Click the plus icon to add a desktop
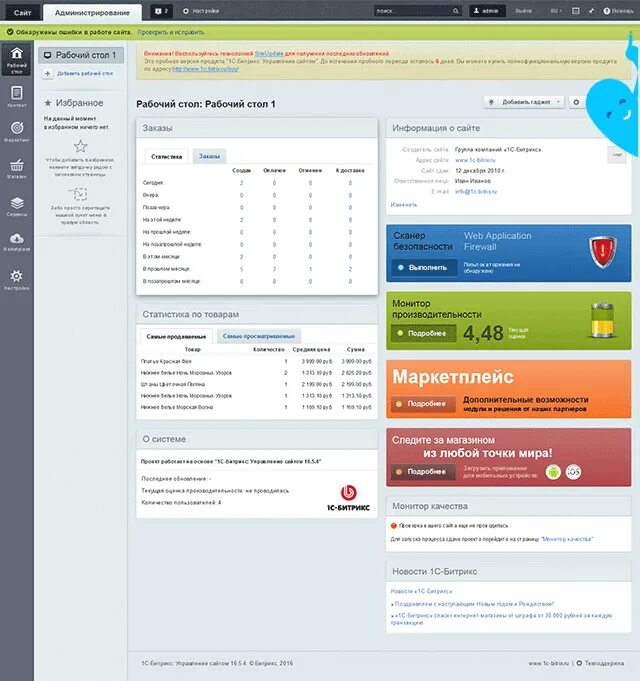The image size is (640, 681). click(x=48, y=74)
